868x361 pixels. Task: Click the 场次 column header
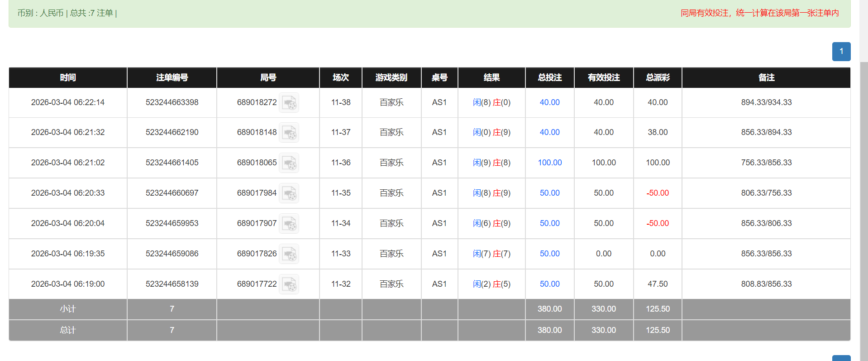341,77
